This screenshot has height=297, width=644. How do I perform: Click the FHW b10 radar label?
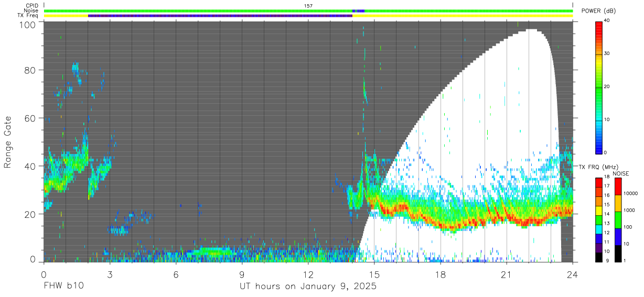63,287
